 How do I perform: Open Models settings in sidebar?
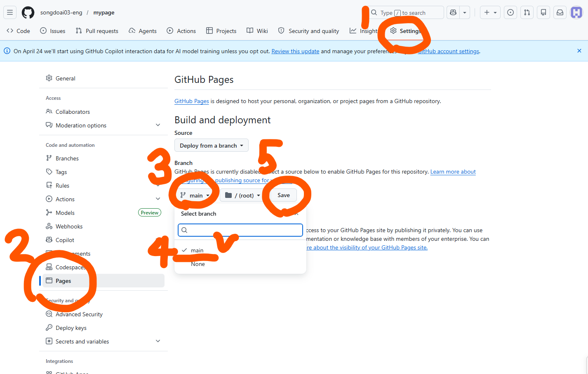coord(103,213)
